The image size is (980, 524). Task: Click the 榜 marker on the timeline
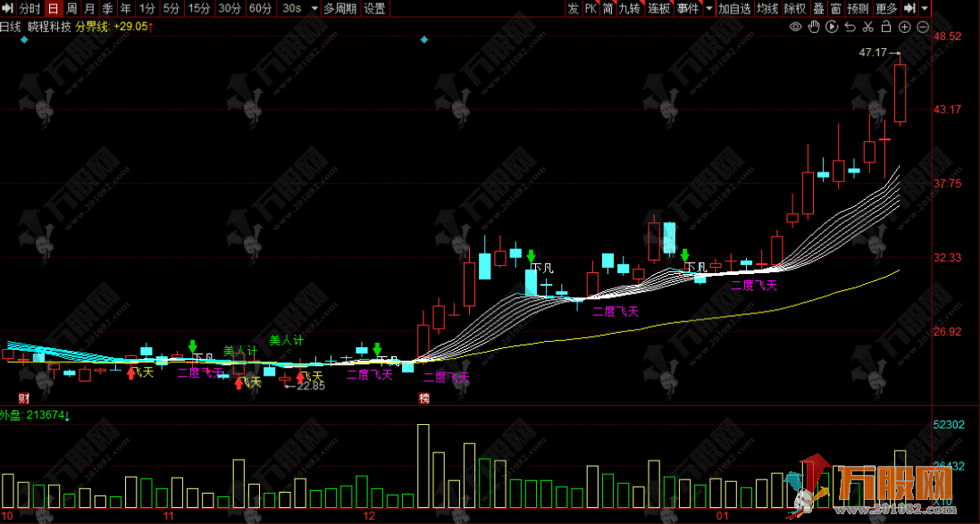[424, 398]
